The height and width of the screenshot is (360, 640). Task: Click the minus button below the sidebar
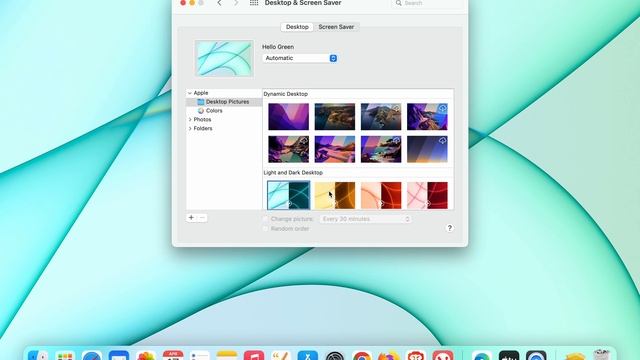202,218
